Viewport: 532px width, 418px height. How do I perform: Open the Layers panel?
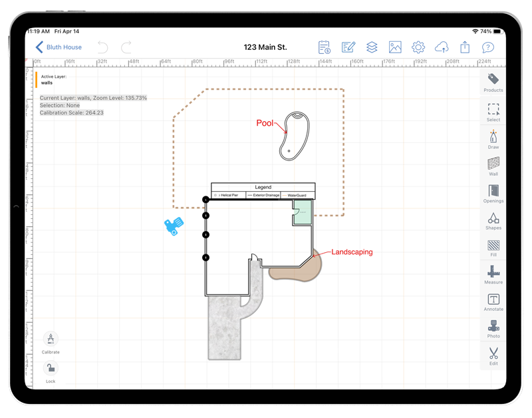click(371, 47)
